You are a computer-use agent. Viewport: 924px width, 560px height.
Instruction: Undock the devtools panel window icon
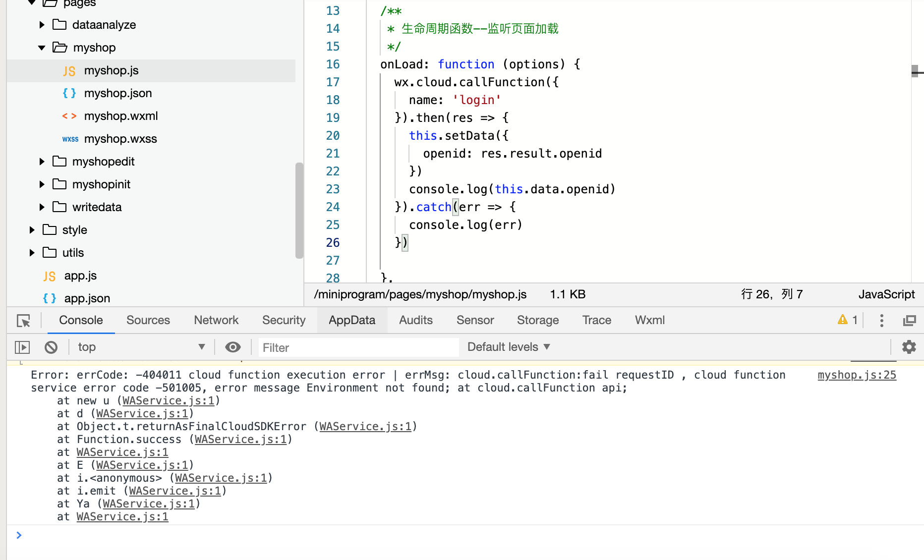909,321
